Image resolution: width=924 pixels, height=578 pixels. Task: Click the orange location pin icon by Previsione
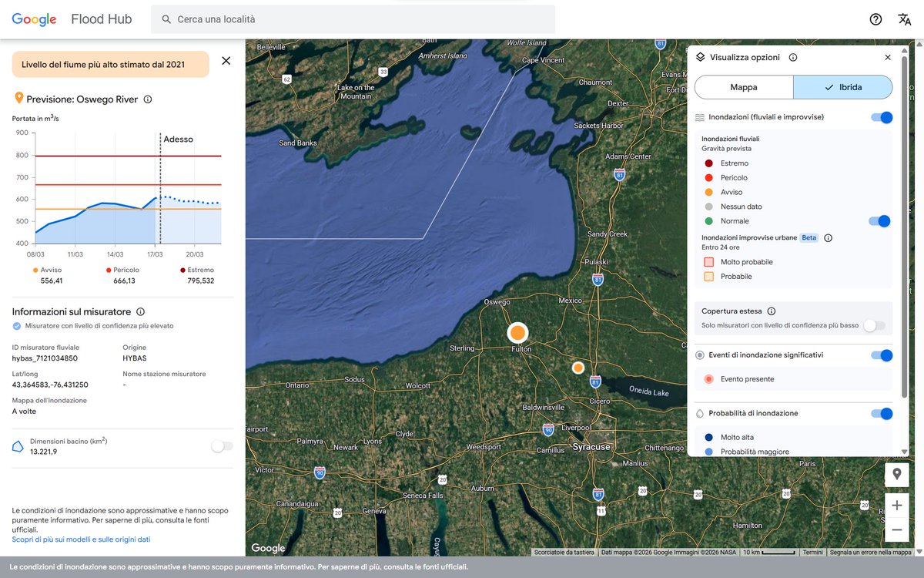pos(18,99)
